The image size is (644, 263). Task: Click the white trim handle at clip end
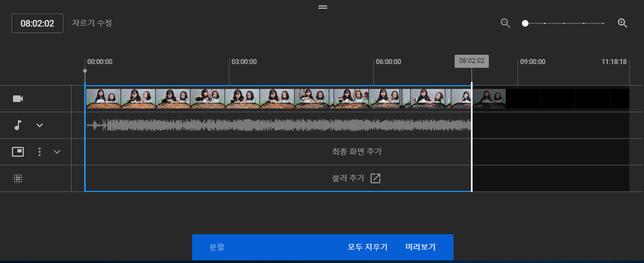[x=471, y=137]
